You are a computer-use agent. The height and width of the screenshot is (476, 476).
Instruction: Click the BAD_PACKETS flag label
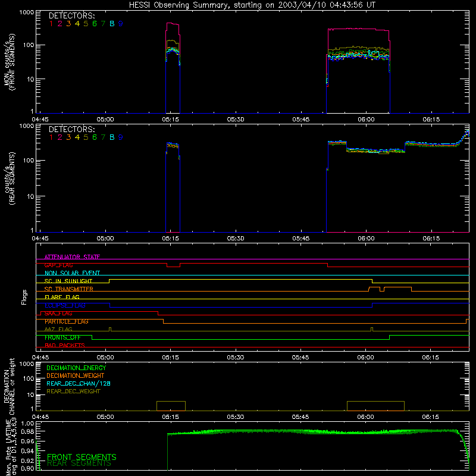pyautogui.click(x=65, y=346)
